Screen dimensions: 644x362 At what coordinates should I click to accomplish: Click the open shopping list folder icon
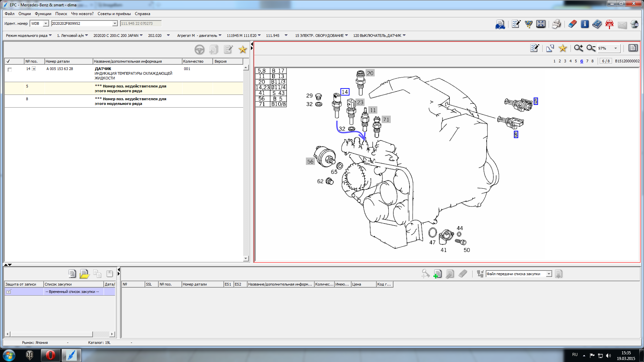[x=85, y=274]
